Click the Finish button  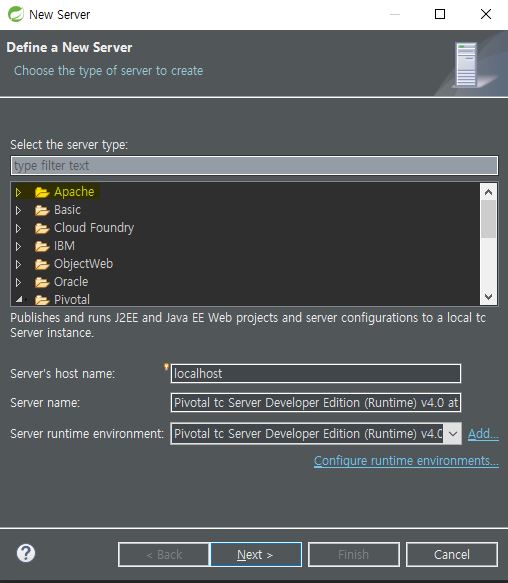(354, 554)
